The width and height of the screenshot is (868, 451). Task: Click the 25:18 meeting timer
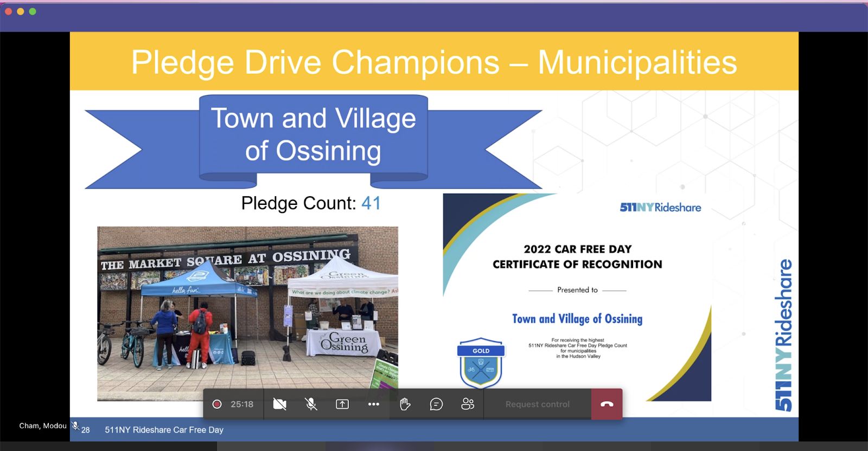[x=242, y=404]
